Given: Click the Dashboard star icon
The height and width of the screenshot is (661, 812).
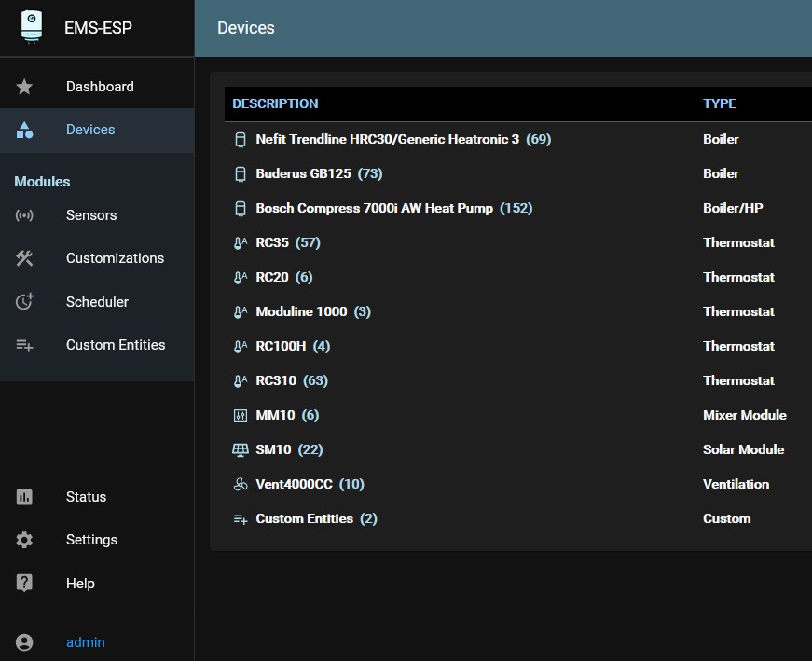Looking at the screenshot, I should point(24,87).
